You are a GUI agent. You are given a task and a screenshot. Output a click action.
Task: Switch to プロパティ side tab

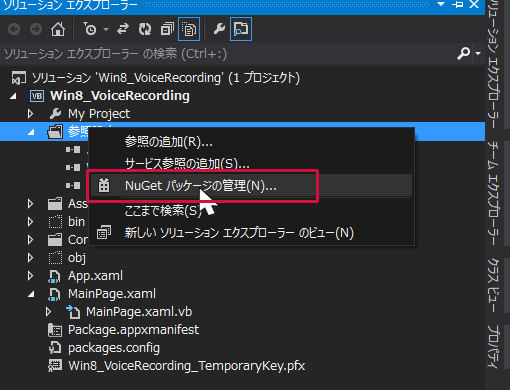[494, 347]
